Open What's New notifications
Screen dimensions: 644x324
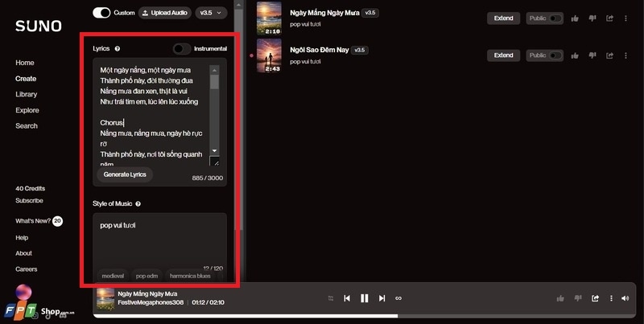[x=39, y=221]
